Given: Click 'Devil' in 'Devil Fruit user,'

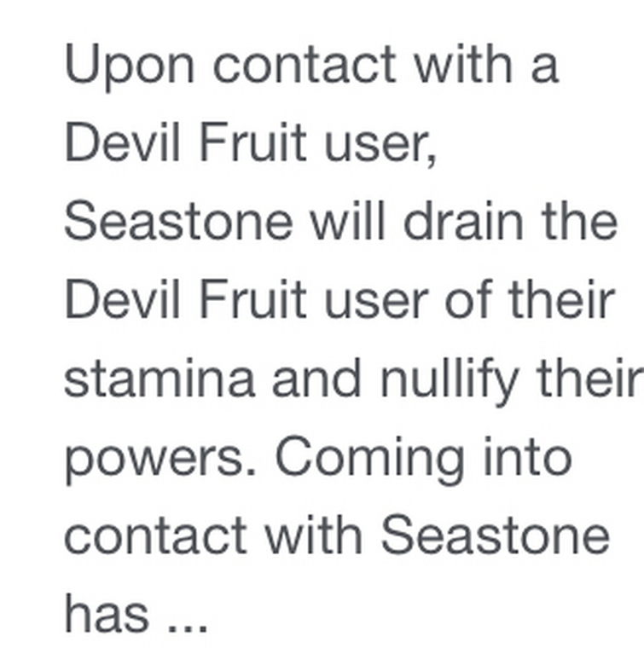Looking at the screenshot, I should [x=122, y=142].
